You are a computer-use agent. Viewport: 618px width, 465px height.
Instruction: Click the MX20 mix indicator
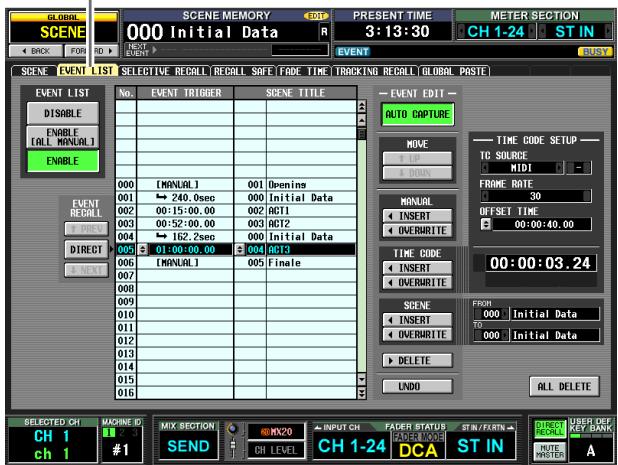pyautogui.click(x=276, y=432)
